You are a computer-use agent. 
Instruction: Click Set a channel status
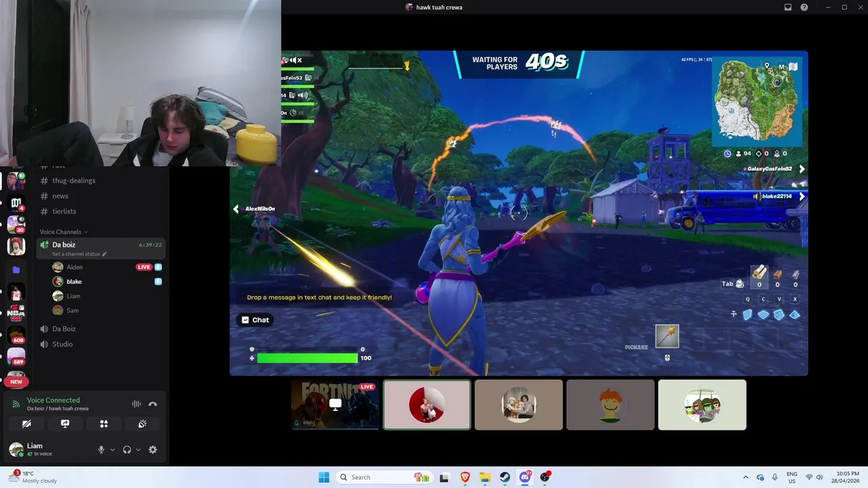coord(80,254)
